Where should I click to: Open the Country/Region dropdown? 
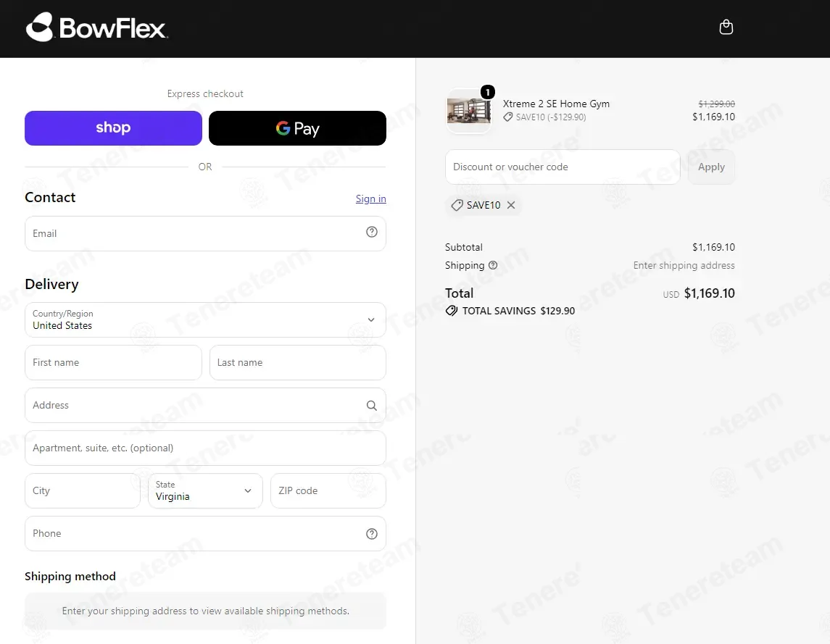click(x=205, y=319)
